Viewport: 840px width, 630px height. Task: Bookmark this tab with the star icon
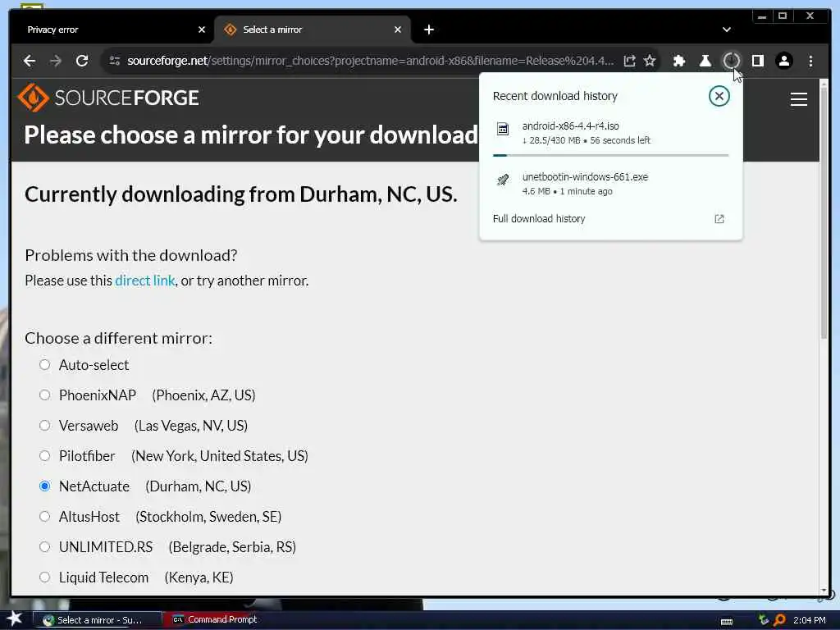tap(650, 61)
